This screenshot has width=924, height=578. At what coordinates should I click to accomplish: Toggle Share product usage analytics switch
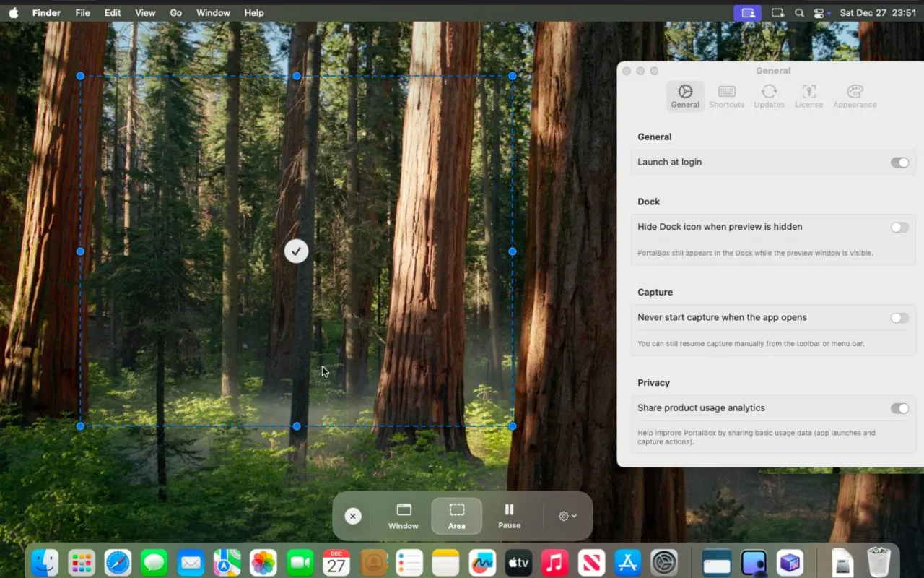point(899,408)
